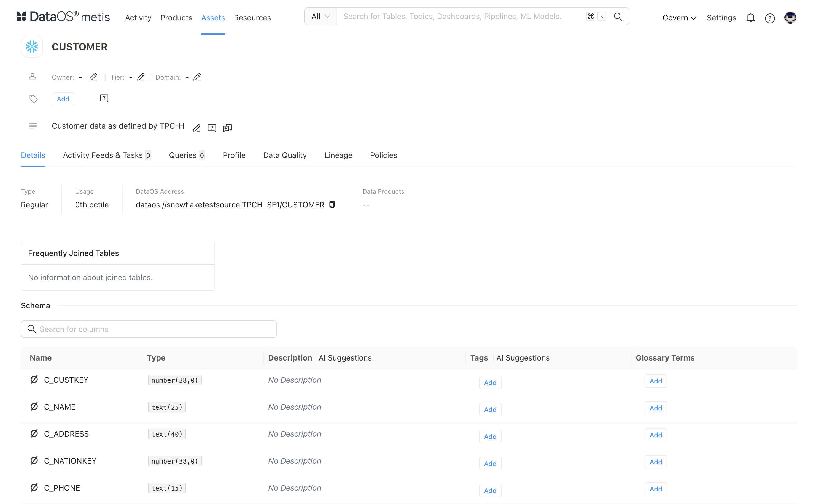Expand the Govern menu
Screen dimensions: 813x504
coord(679,18)
